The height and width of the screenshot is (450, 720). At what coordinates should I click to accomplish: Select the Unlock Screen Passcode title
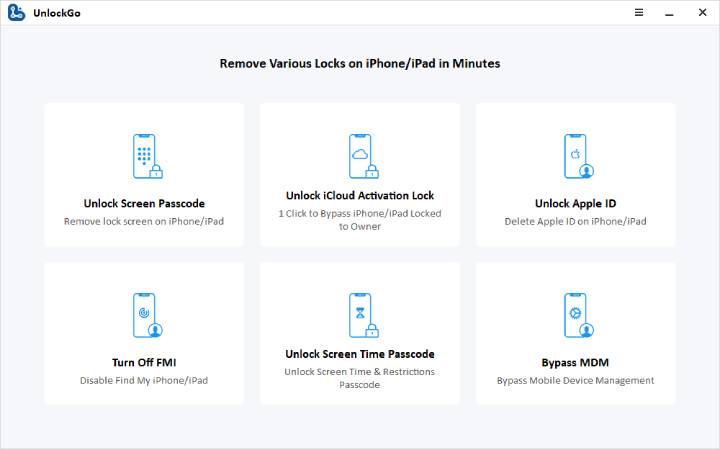144,203
